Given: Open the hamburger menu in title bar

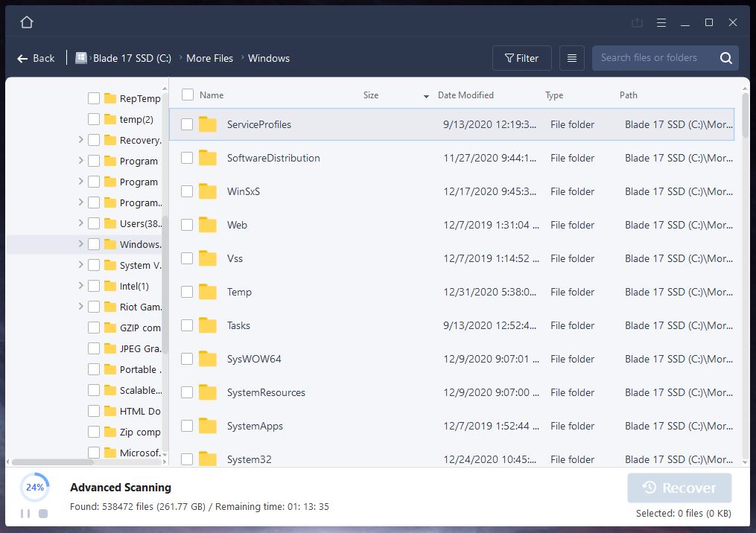Looking at the screenshot, I should tap(661, 23).
